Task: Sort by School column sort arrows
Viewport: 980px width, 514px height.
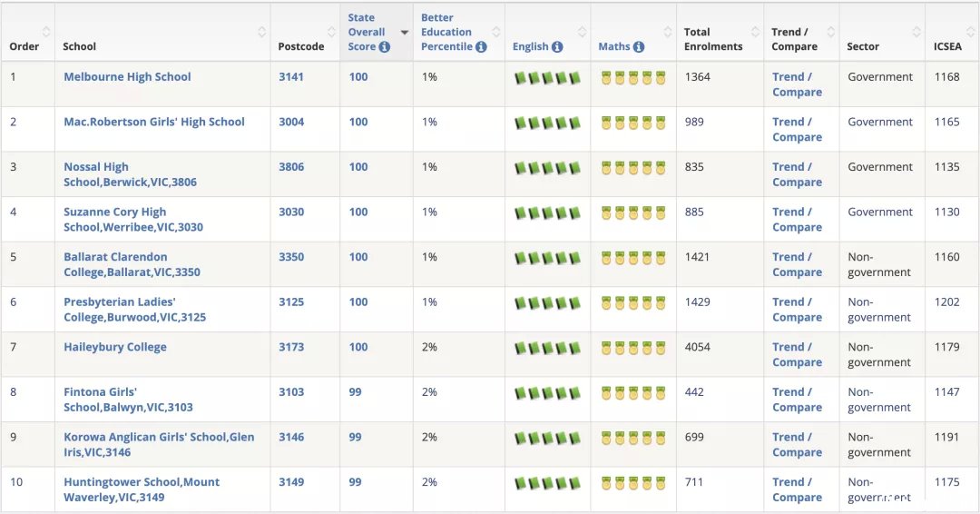Action: (262, 32)
